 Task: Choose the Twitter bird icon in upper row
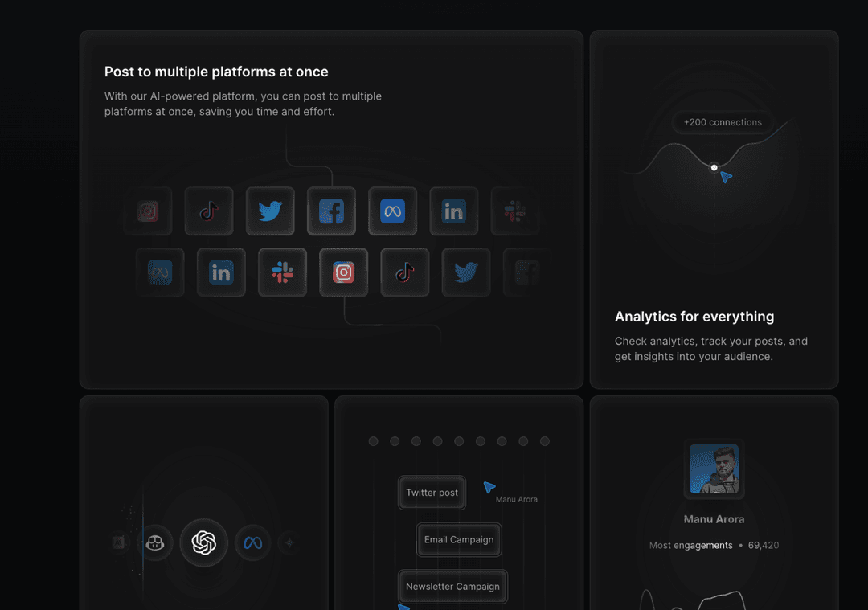point(270,211)
